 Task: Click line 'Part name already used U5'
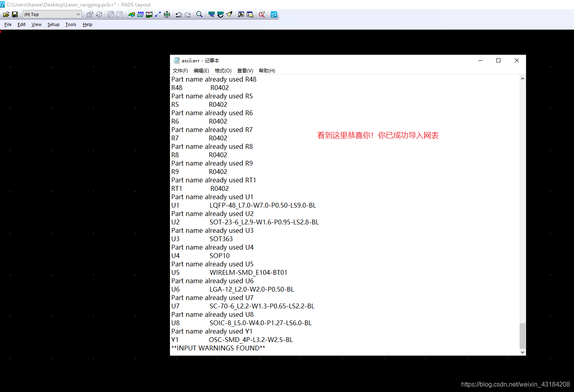(212, 264)
